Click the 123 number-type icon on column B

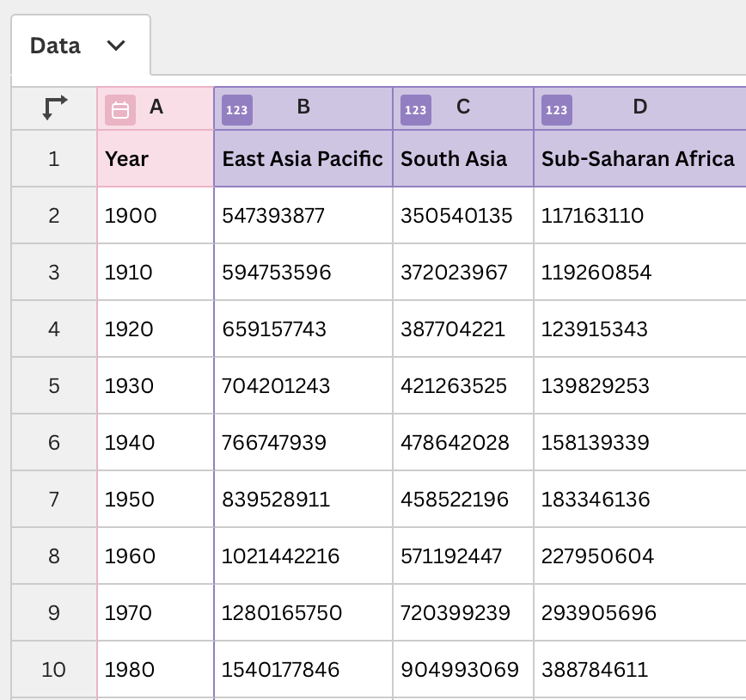[236, 109]
